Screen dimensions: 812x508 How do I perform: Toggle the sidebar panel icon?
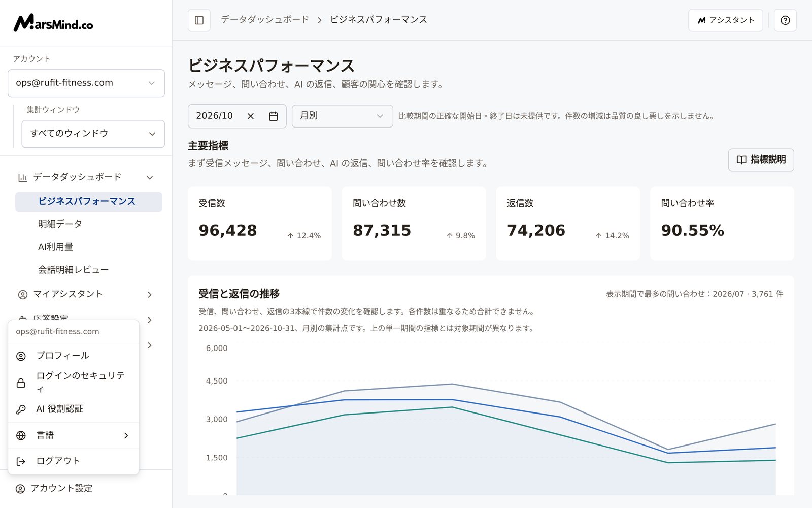click(x=199, y=20)
